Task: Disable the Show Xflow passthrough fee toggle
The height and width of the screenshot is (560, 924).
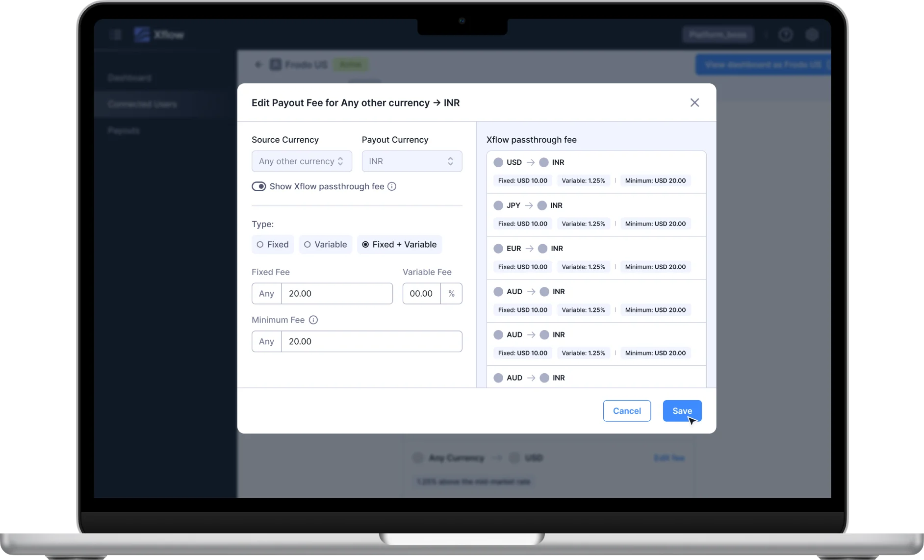Action: (x=259, y=186)
